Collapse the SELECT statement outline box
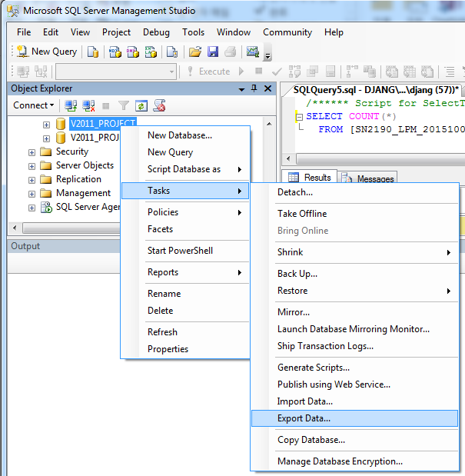The image size is (465, 476). [x=300, y=117]
